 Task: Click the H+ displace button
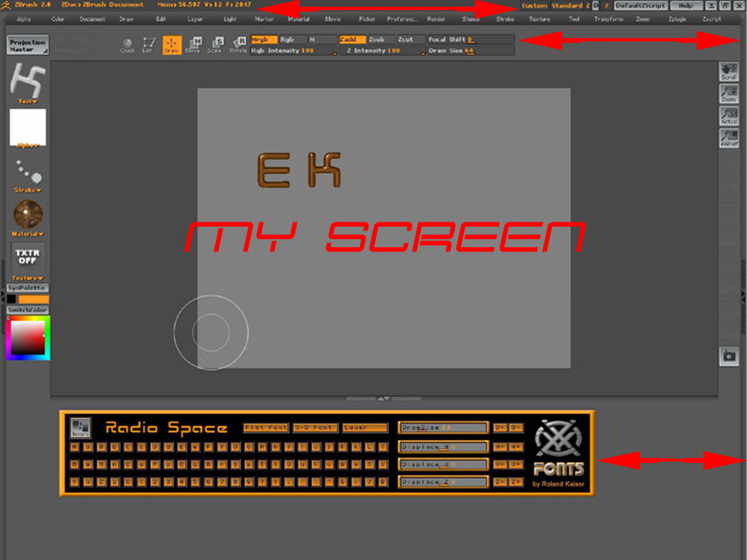[x=516, y=447]
